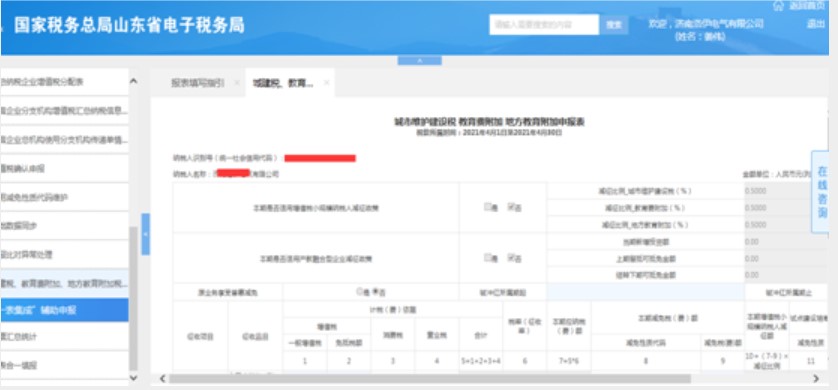This screenshot has width=838, height=390.
Task: Click the 征收品目 column header
Action: 255,337
